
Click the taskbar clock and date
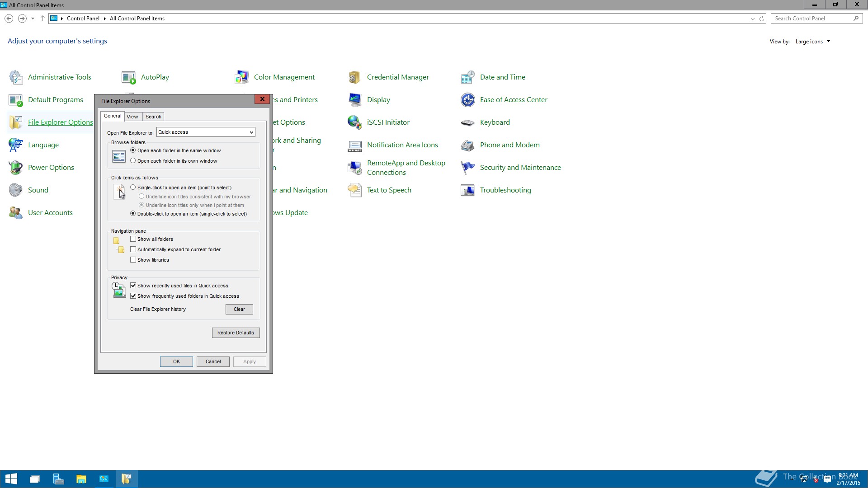(x=848, y=479)
